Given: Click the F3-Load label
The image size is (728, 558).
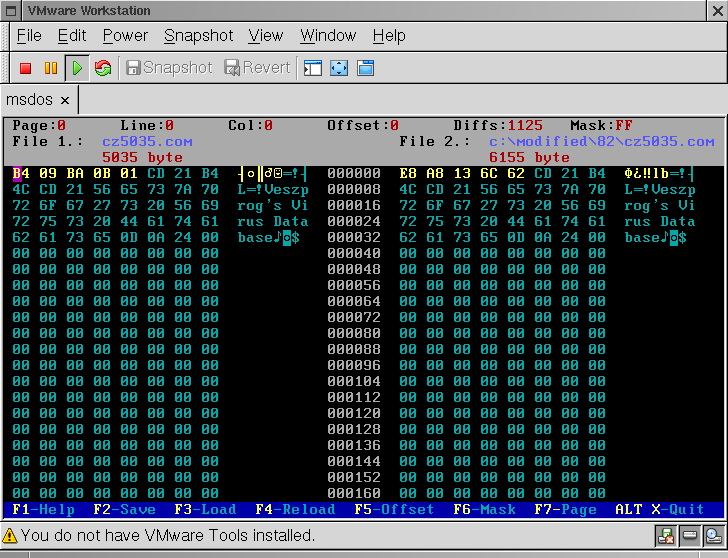Looking at the screenshot, I should point(205,510).
